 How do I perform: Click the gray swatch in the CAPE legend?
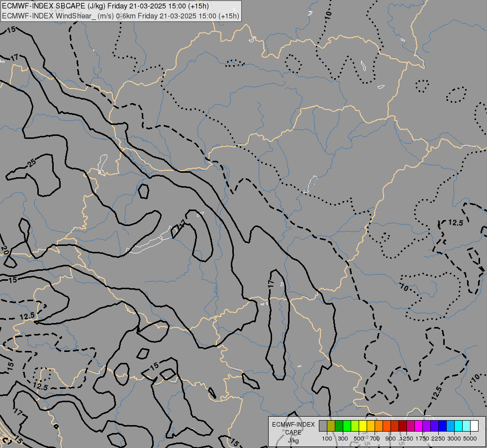[x=323, y=426]
